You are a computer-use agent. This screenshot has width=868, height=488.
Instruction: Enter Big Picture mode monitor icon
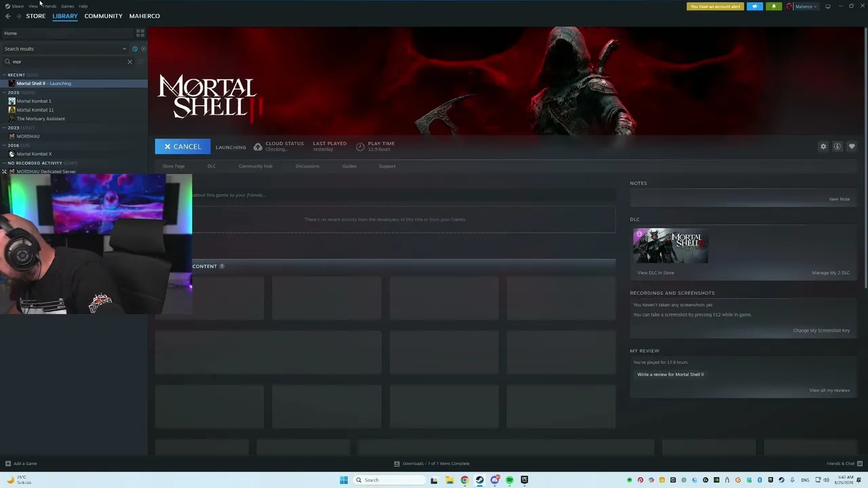tap(827, 6)
